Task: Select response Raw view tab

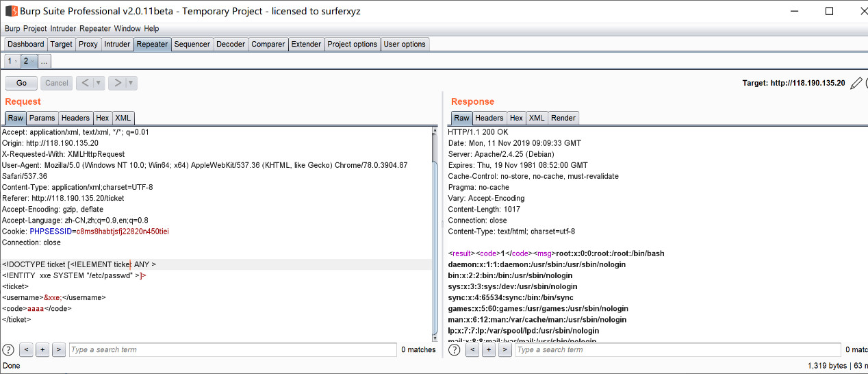Action: (462, 118)
